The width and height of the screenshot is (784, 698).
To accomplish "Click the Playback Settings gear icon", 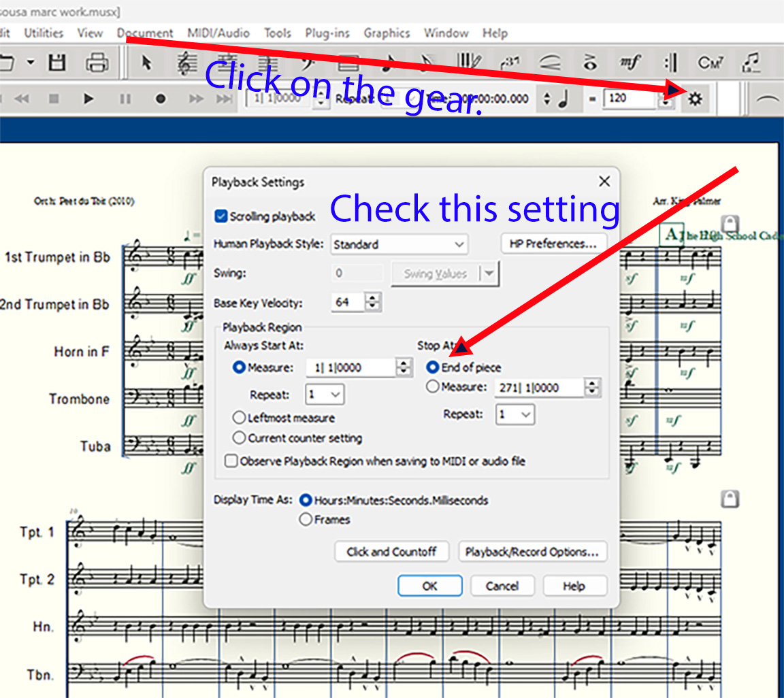I will coord(694,99).
